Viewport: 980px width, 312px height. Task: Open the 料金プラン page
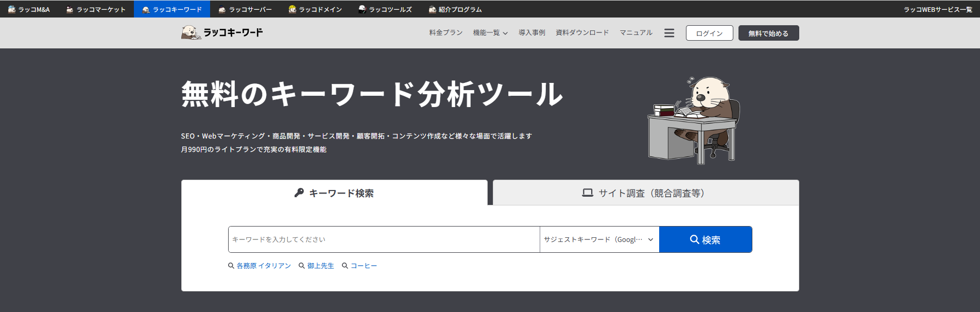[x=446, y=32]
